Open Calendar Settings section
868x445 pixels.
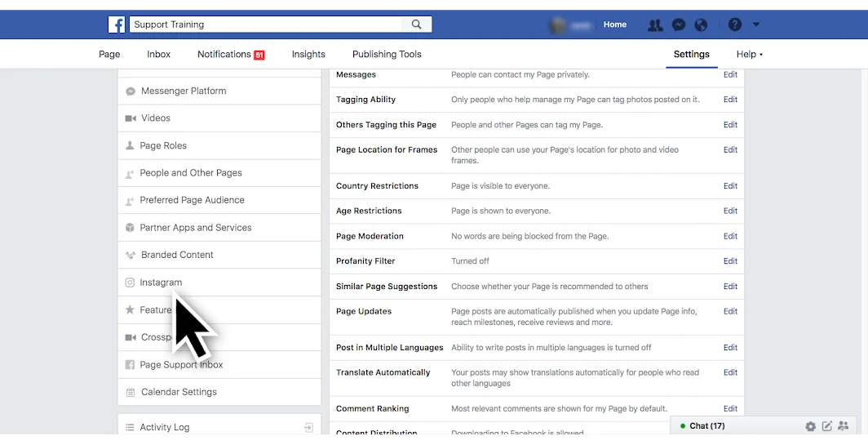click(x=219, y=392)
